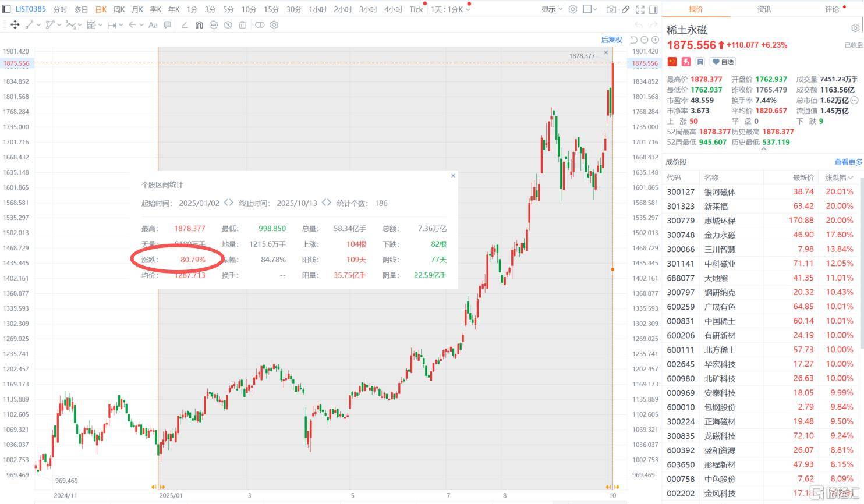Open the 显示 display dropdown
This screenshot has height=504, width=864.
click(x=552, y=9)
